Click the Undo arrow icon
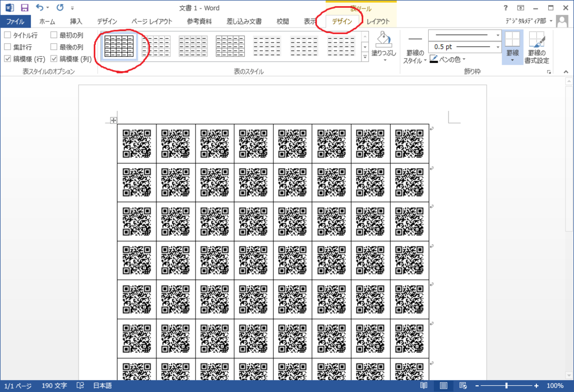The height and width of the screenshot is (392, 574). (x=40, y=7)
